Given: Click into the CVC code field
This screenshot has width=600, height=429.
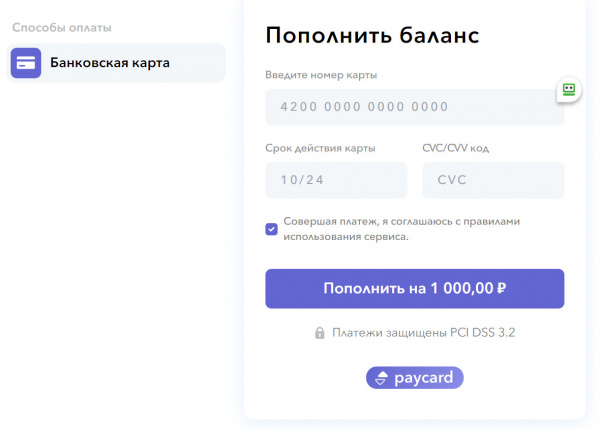Looking at the screenshot, I should click(493, 181).
